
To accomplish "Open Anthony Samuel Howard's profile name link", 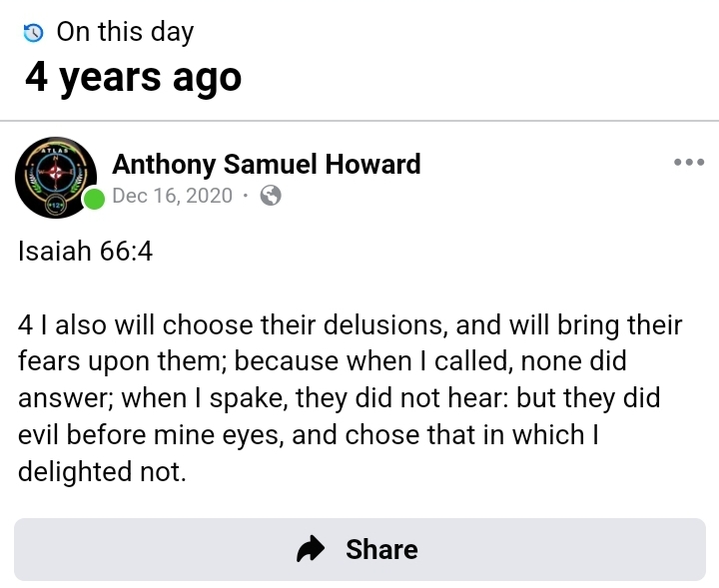I will 267,164.
